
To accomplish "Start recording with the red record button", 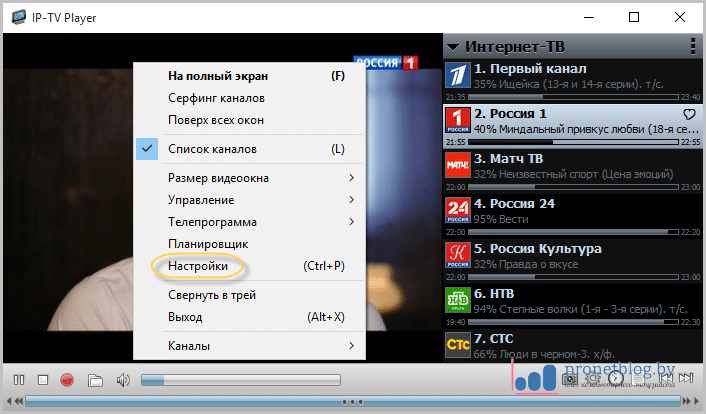I will pos(67,380).
